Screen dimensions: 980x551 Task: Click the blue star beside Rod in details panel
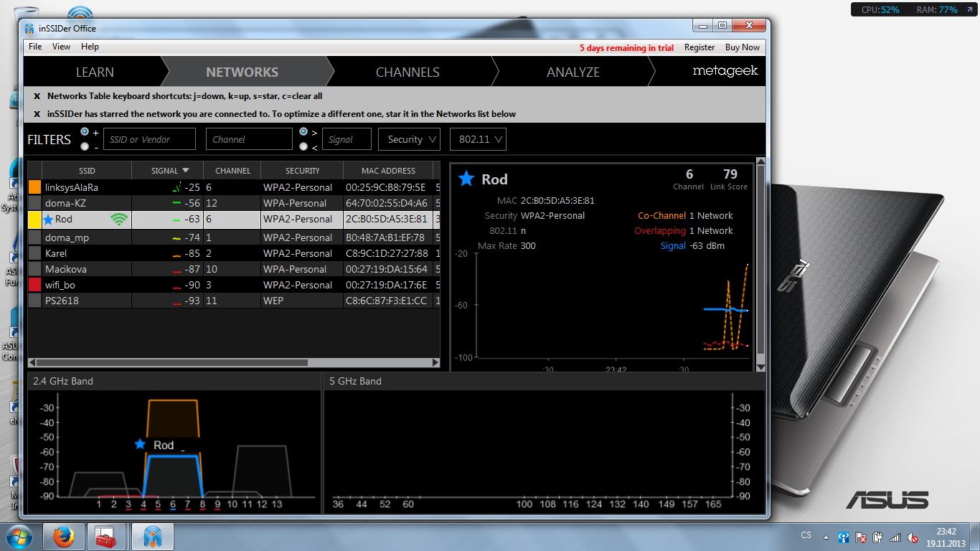pos(466,179)
